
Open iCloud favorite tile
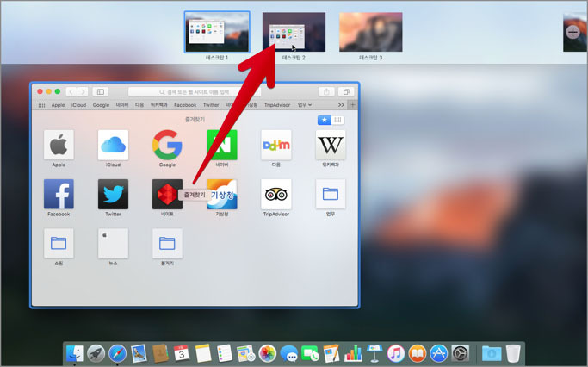[113, 145]
